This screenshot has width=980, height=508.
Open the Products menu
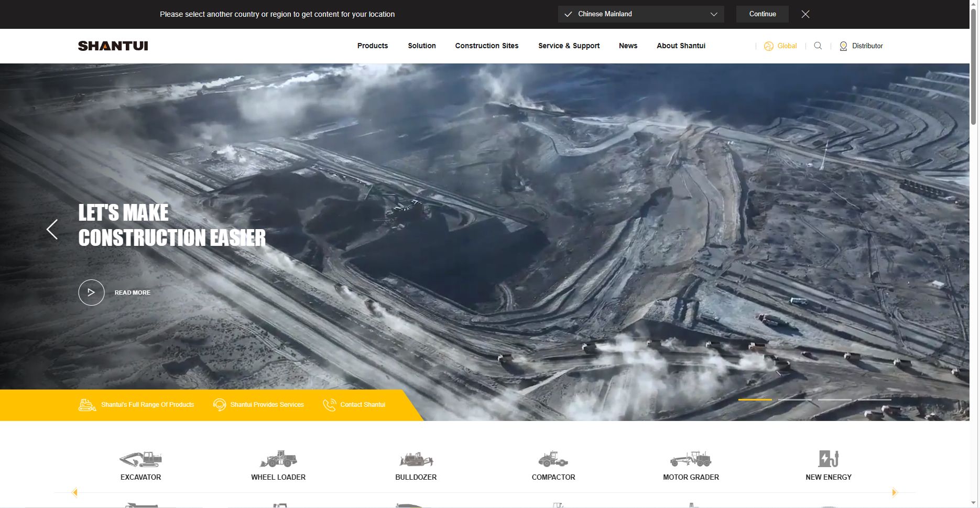[373, 46]
